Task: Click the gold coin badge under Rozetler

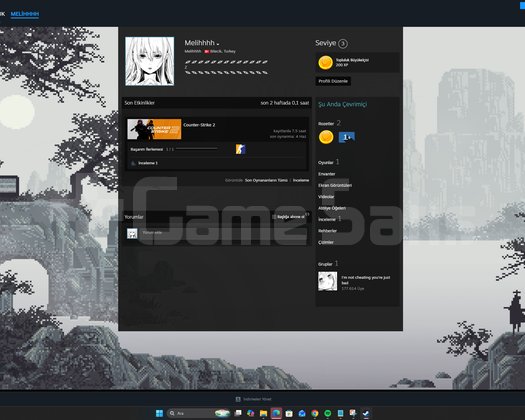Action: tap(326, 137)
